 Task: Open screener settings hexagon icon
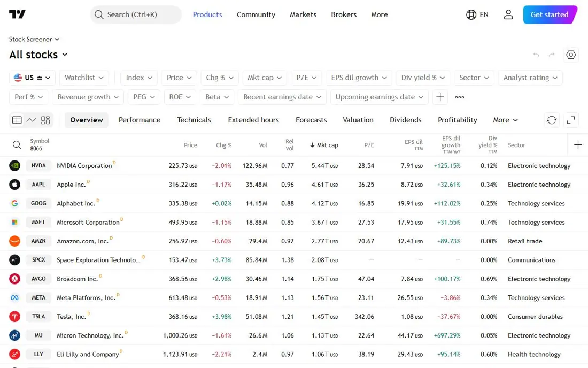(571, 55)
